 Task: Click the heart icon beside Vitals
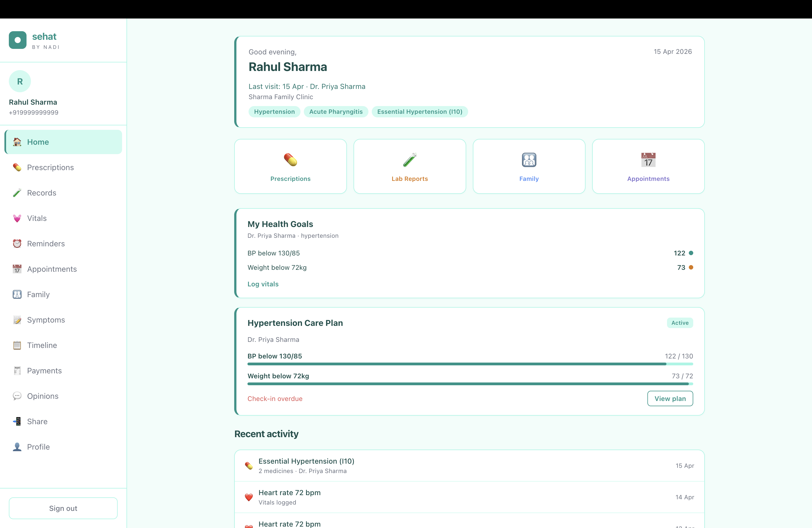(17, 218)
